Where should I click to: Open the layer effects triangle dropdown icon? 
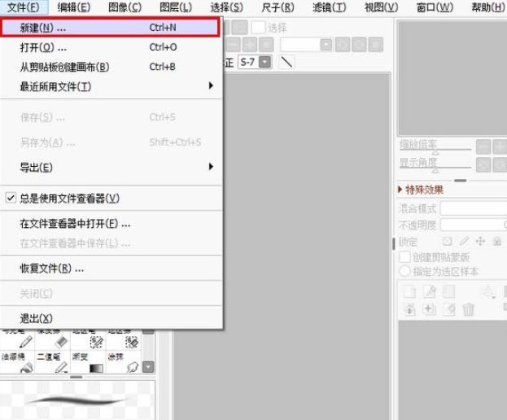click(x=488, y=292)
